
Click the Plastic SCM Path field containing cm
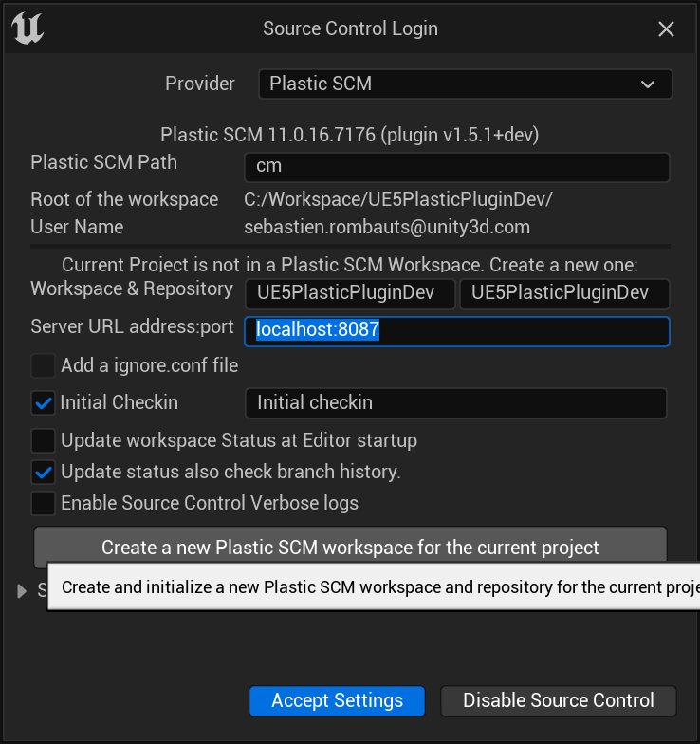point(457,167)
